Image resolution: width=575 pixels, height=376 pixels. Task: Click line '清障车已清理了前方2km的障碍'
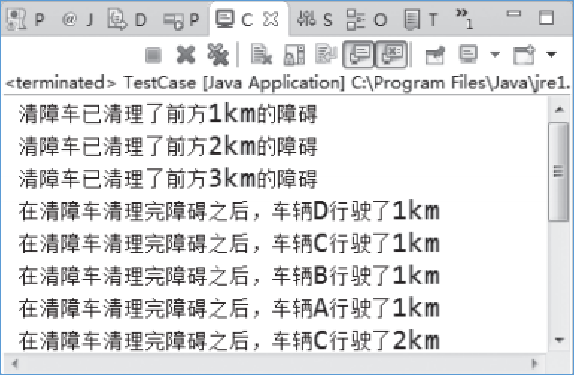click(x=168, y=146)
